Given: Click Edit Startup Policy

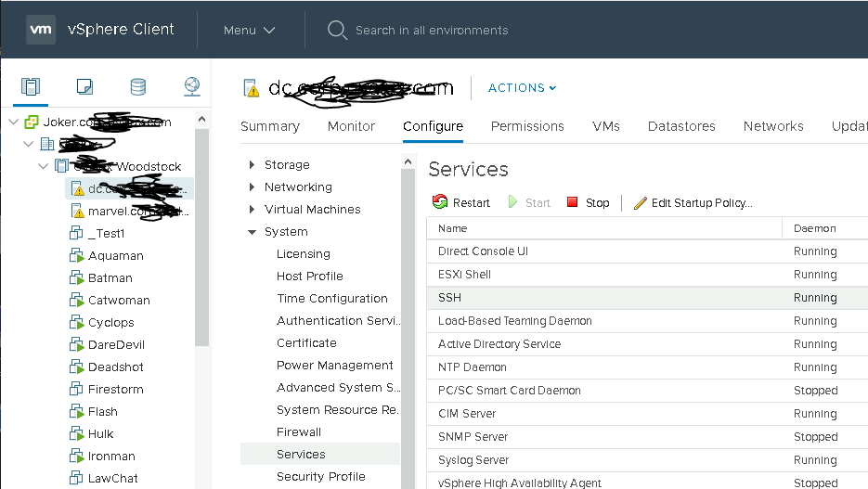Looking at the screenshot, I should tap(702, 203).
